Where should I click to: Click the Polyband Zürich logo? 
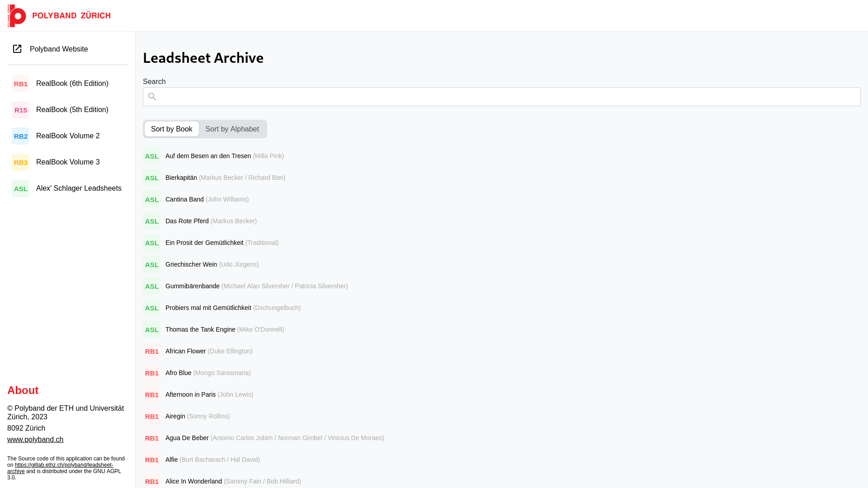(x=59, y=16)
